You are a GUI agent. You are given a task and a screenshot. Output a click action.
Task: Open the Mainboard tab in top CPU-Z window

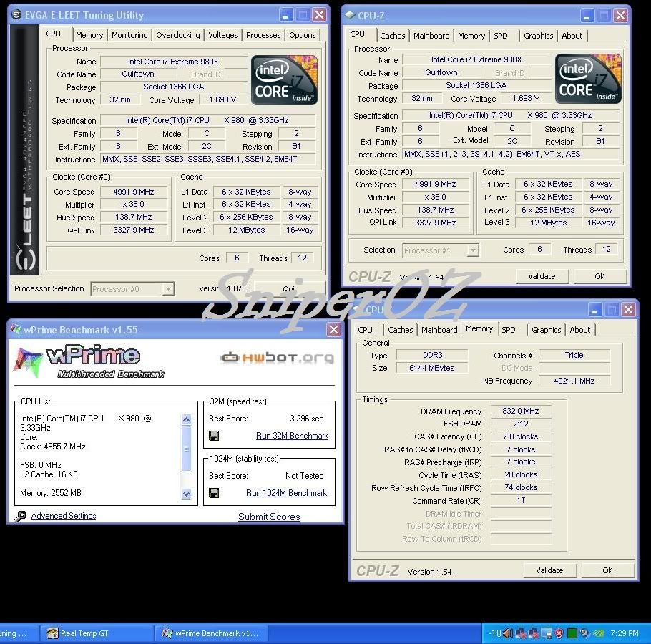click(431, 36)
